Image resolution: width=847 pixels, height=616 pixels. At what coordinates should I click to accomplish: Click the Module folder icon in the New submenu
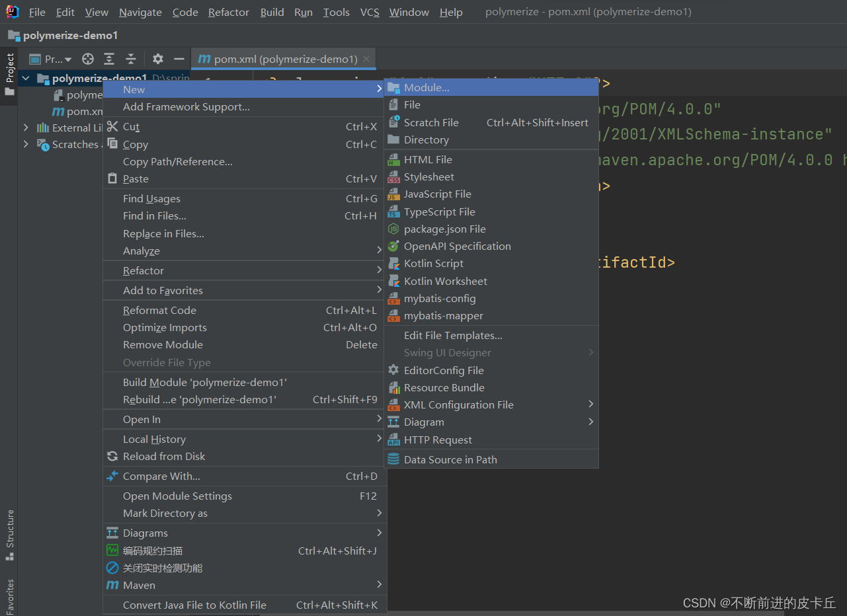pos(393,87)
